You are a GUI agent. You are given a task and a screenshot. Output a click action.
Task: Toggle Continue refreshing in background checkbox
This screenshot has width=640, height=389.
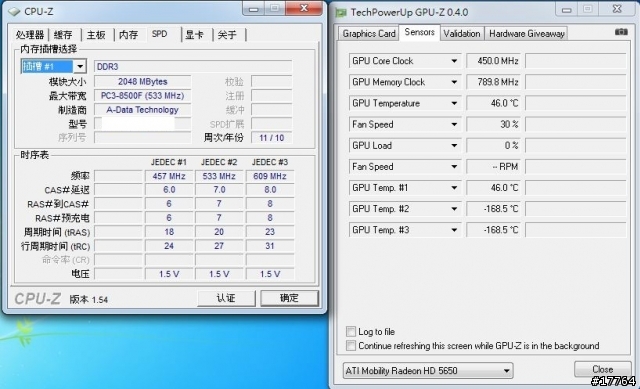[351, 345]
